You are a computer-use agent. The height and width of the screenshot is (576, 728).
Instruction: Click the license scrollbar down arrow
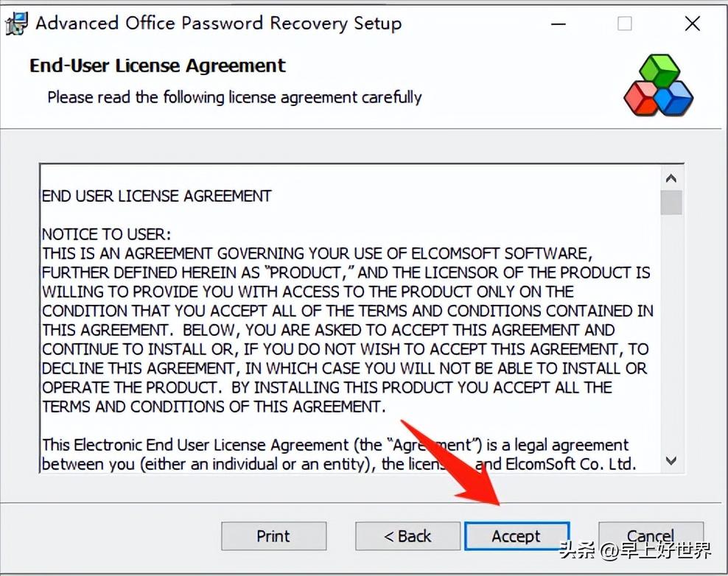(671, 460)
